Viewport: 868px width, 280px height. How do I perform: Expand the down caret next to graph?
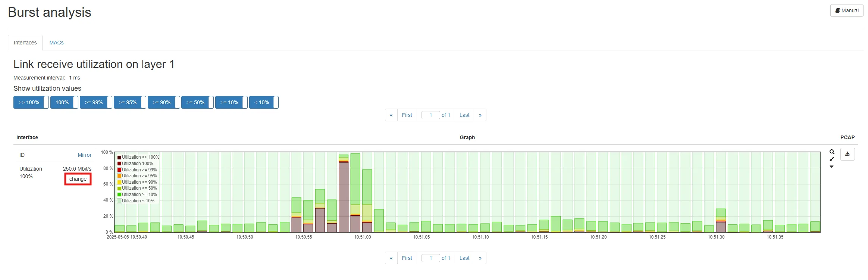831,167
